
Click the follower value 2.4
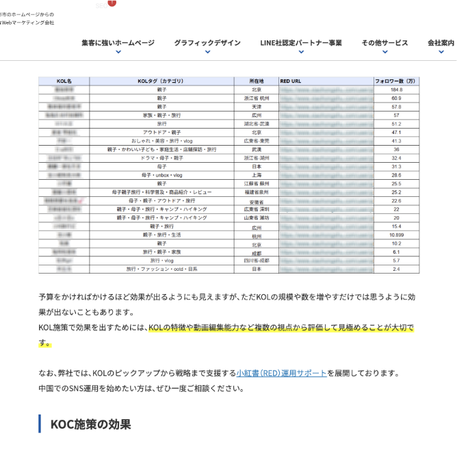396,269
